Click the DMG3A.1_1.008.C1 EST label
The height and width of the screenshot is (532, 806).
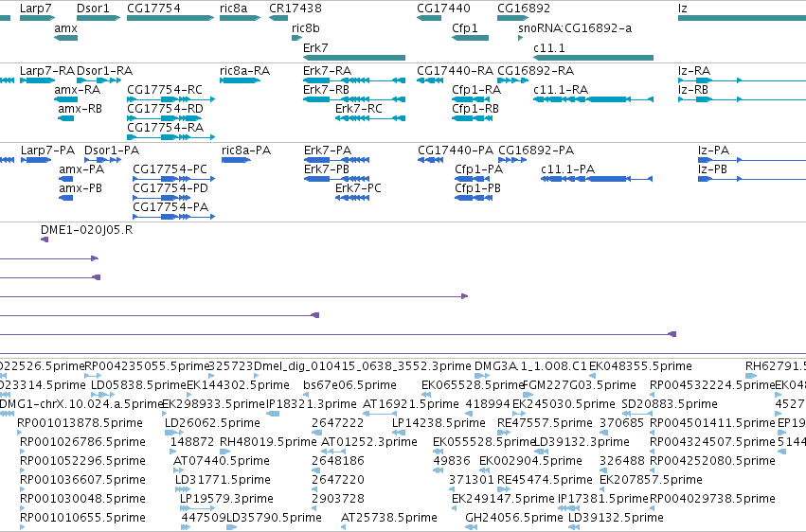pos(530,366)
